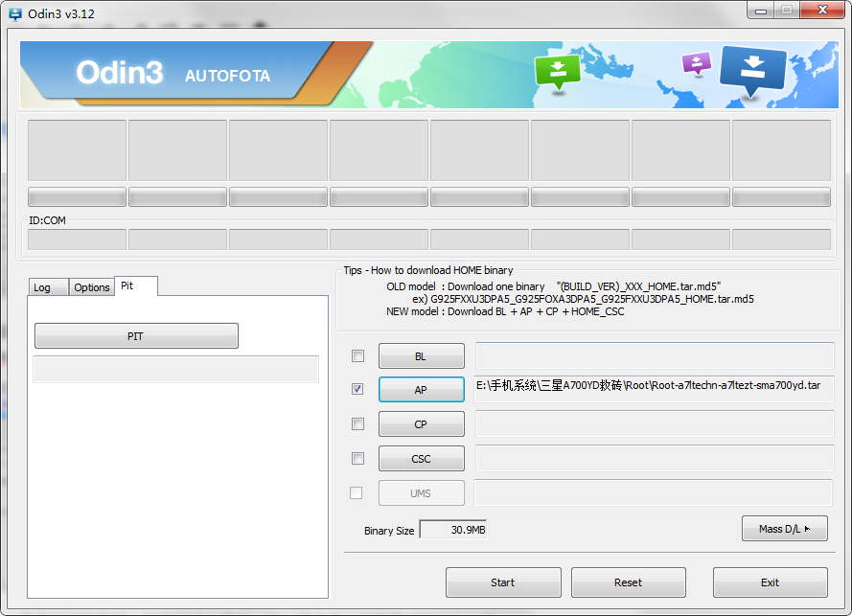Image resolution: width=852 pixels, height=616 pixels.
Task: Click the Binary Size value 30.9MB
Action: point(453,529)
